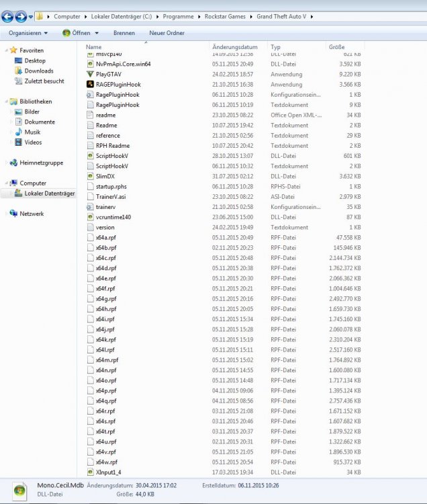Screen dimensions: 427x504
Task: Select the readme Office Open XML icon
Action: (91, 115)
